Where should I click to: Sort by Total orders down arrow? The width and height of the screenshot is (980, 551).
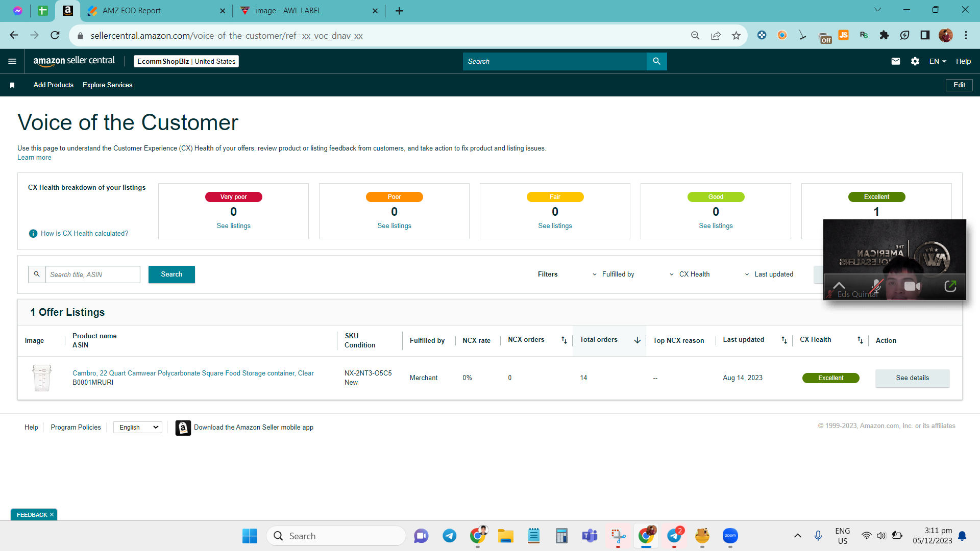pyautogui.click(x=638, y=340)
